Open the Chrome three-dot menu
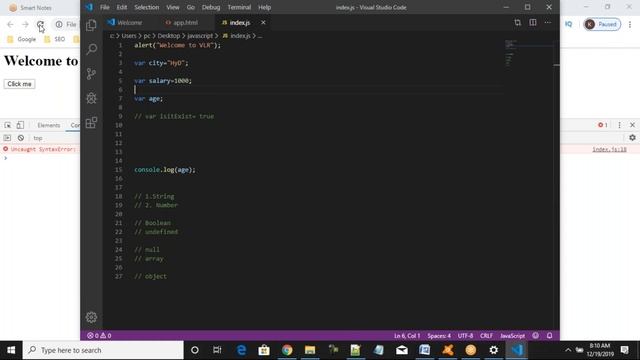This screenshot has width=640, height=360. click(630, 25)
